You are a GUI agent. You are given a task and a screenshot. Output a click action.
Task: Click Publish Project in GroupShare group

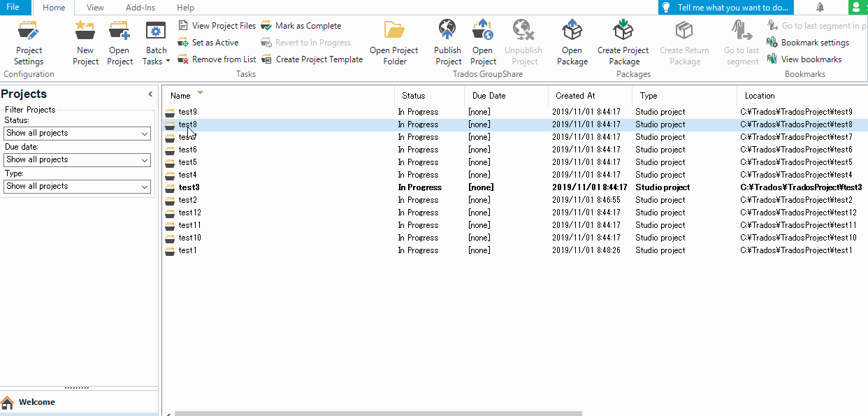pos(447,43)
